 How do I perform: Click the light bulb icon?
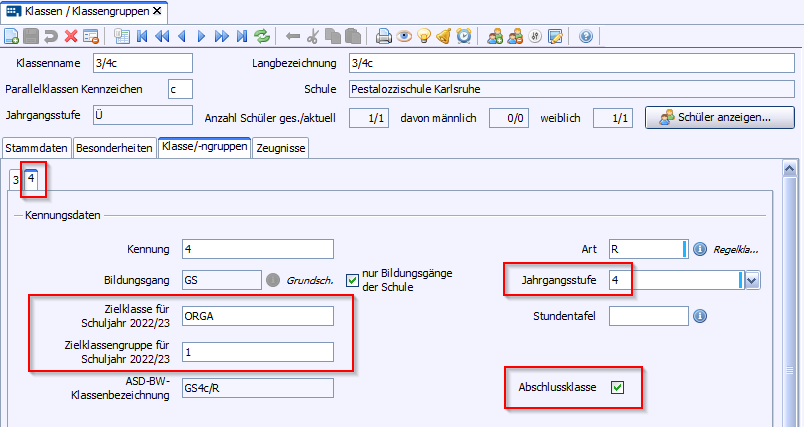424,37
